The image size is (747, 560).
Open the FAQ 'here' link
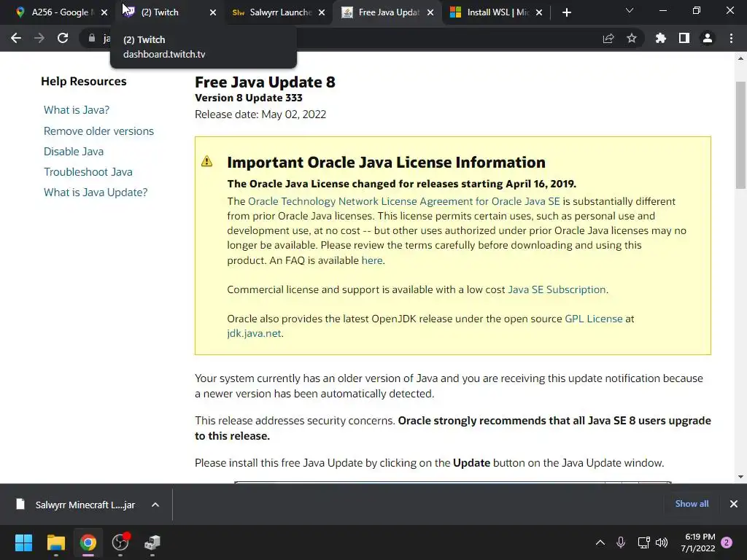point(371,260)
